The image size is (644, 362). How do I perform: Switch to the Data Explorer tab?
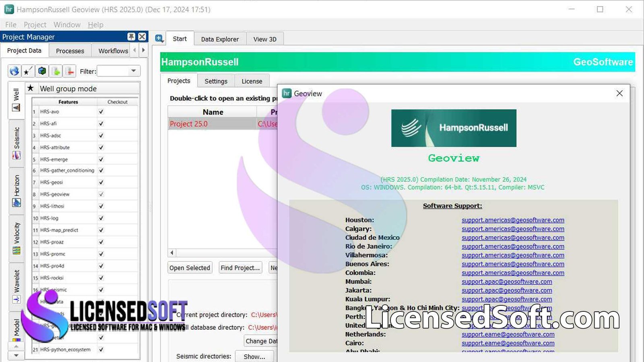pyautogui.click(x=220, y=39)
